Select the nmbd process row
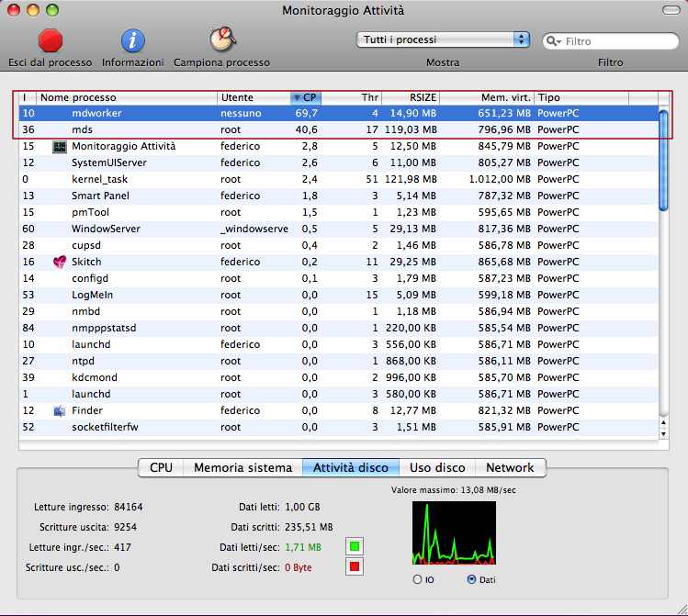Image resolution: width=688 pixels, height=616 pixels. coord(339,312)
